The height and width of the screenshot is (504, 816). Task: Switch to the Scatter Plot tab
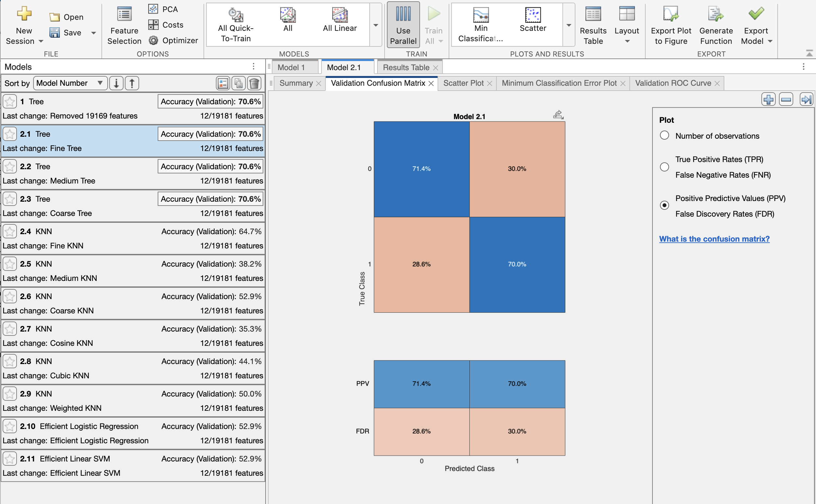463,83
